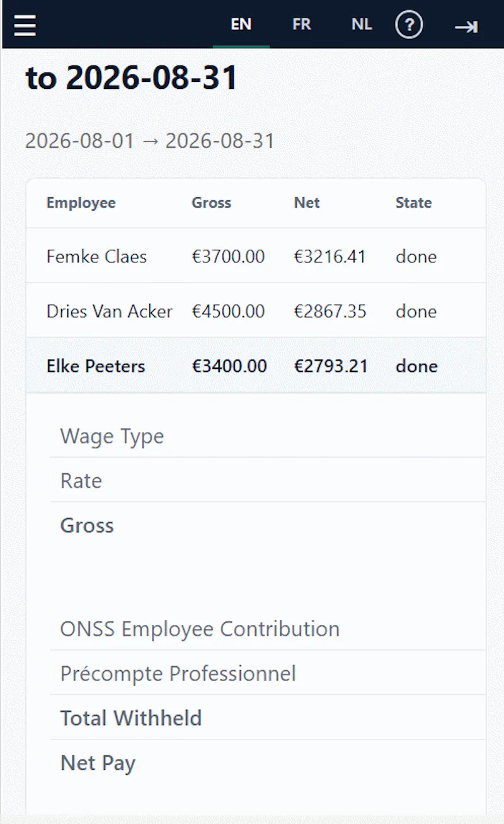
Task: Select the State column header
Action: point(414,203)
